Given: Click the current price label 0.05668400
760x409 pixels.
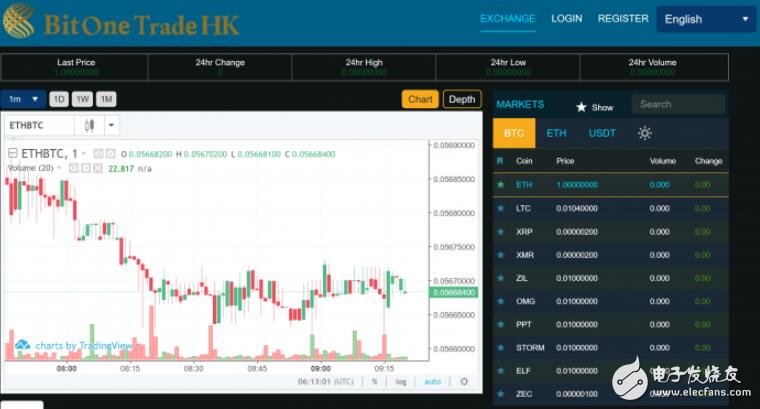Looking at the screenshot, I should click(454, 292).
